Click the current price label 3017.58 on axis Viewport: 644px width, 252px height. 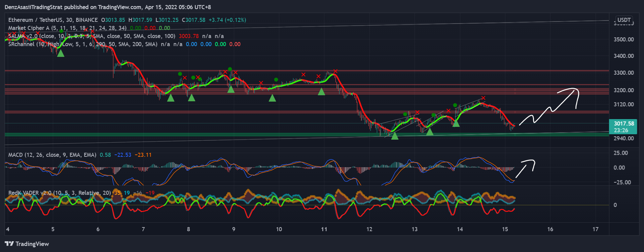(x=624, y=123)
